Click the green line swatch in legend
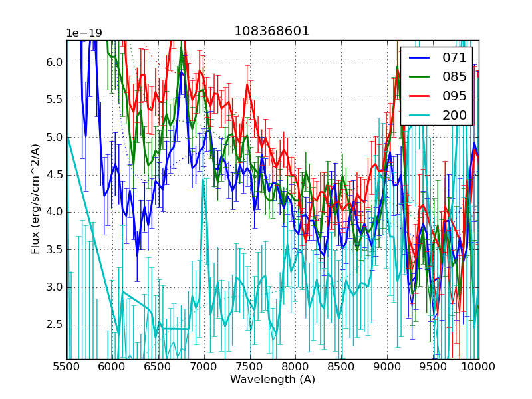This screenshot has height=399, width=532. (419, 76)
